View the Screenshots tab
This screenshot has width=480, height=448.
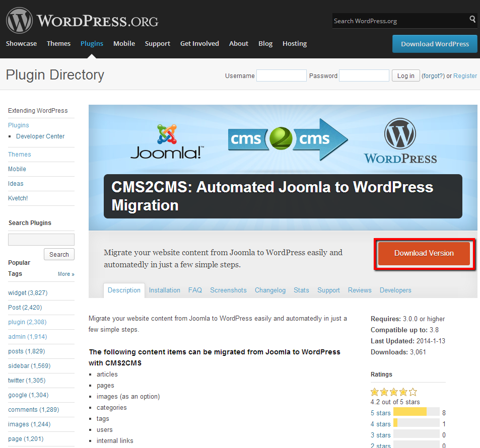pos(228,290)
